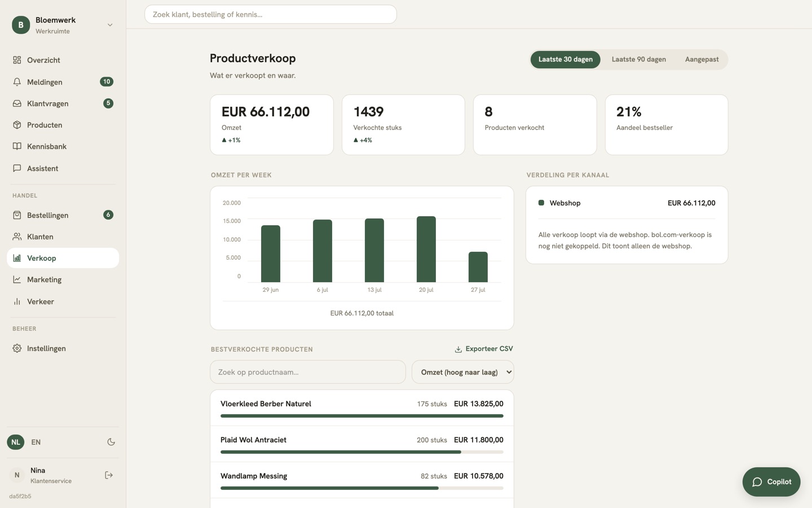
Task: Click the Copilot speech bubble icon
Action: [757, 482]
